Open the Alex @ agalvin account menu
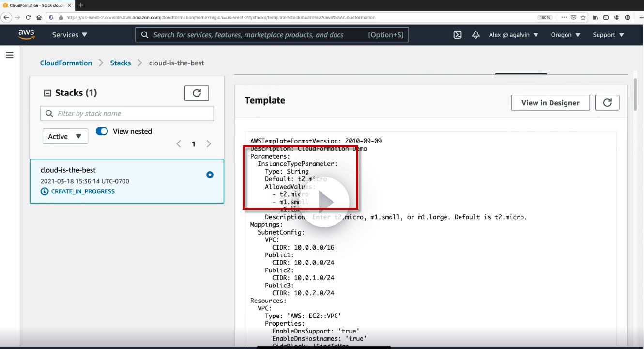The image size is (644, 349). point(514,35)
